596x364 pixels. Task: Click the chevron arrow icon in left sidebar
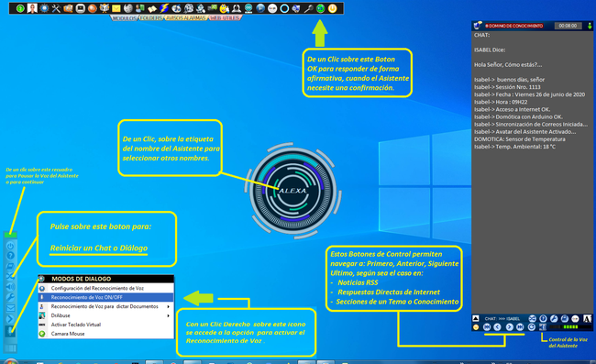10,318
